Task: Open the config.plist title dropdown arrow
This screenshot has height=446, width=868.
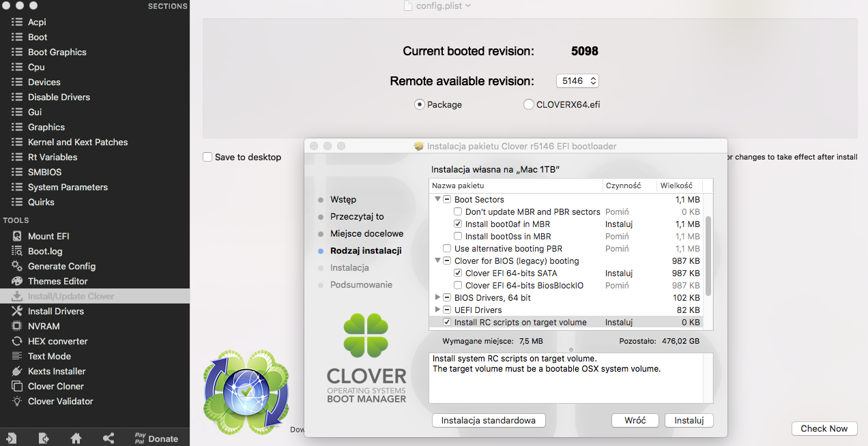Action: (x=468, y=5)
